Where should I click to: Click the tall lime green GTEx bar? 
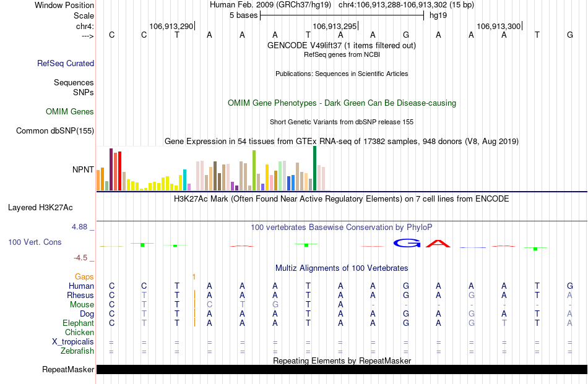(x=254, y=171)
